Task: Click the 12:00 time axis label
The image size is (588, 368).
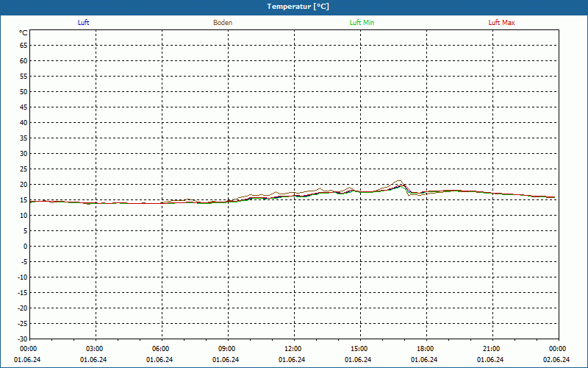Action: [x=293, y=349]
